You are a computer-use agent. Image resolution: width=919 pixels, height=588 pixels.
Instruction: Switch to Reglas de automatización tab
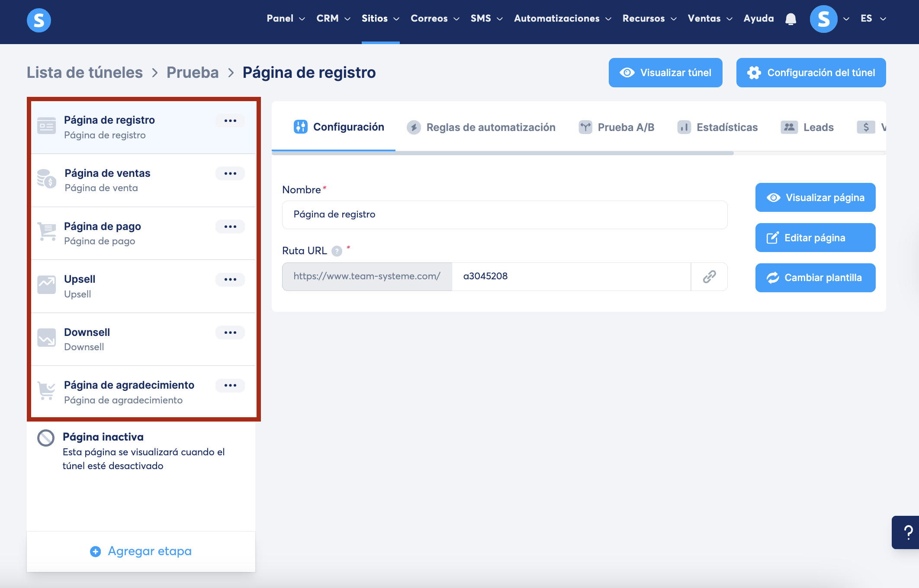tap(481, 128)
